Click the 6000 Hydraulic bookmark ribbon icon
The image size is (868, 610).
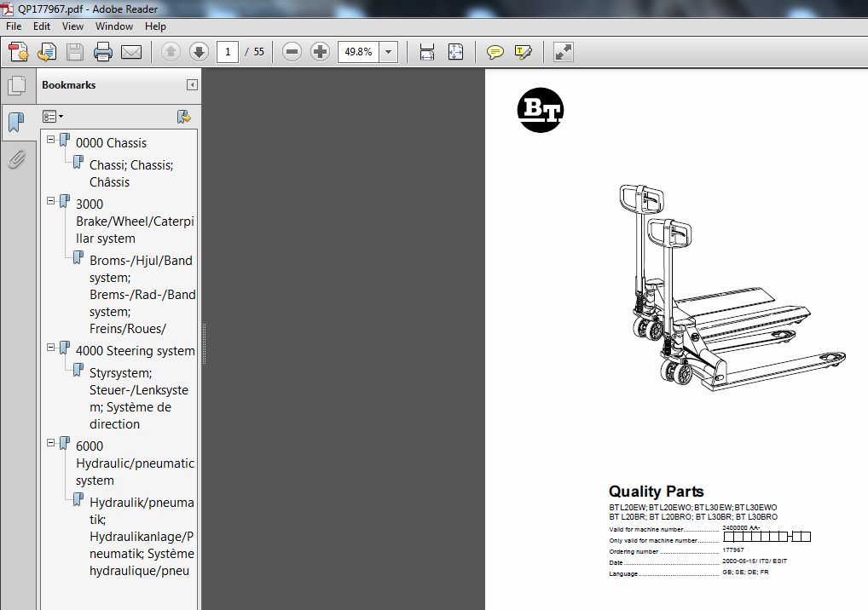(65, 444)
